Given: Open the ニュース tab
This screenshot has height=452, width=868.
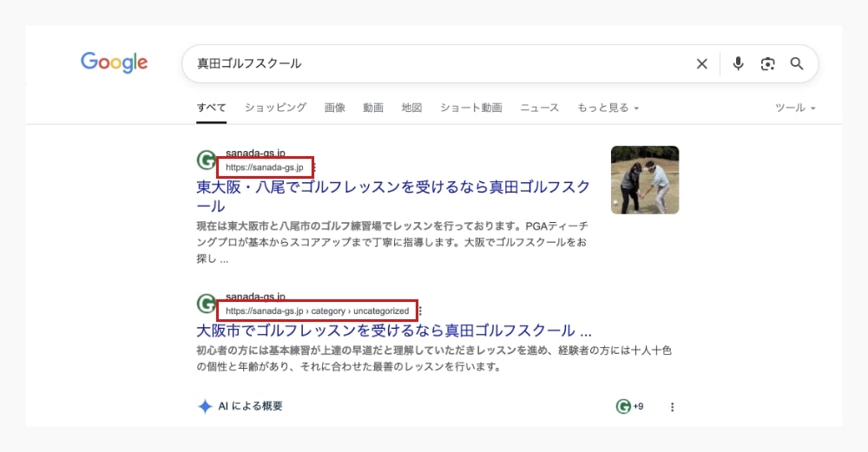Looking at the screenshot, I should pyautogui.click(x=540, y=108).
